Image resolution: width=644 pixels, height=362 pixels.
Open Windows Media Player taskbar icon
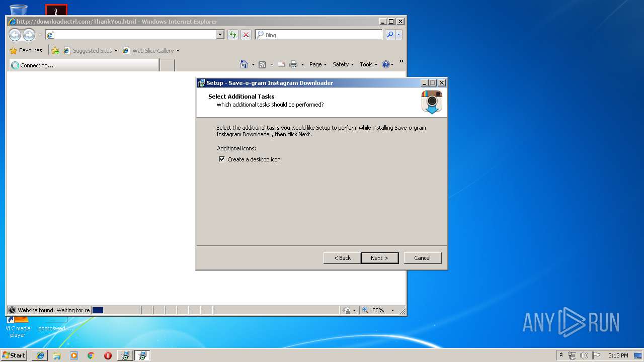tap(74, 355)
